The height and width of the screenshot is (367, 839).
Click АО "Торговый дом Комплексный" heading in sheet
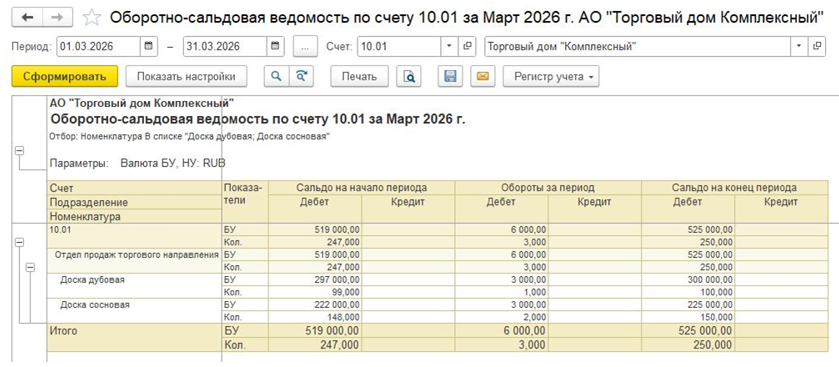pos(142,103)
